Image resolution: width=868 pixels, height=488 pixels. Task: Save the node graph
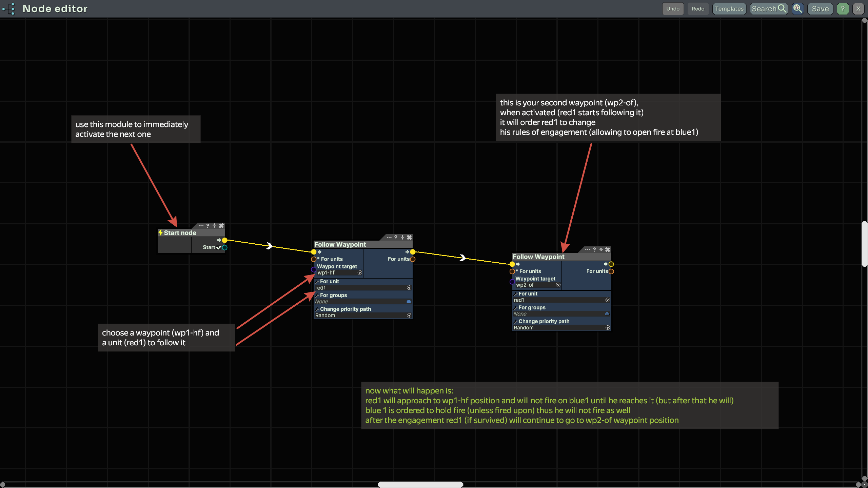820,9
